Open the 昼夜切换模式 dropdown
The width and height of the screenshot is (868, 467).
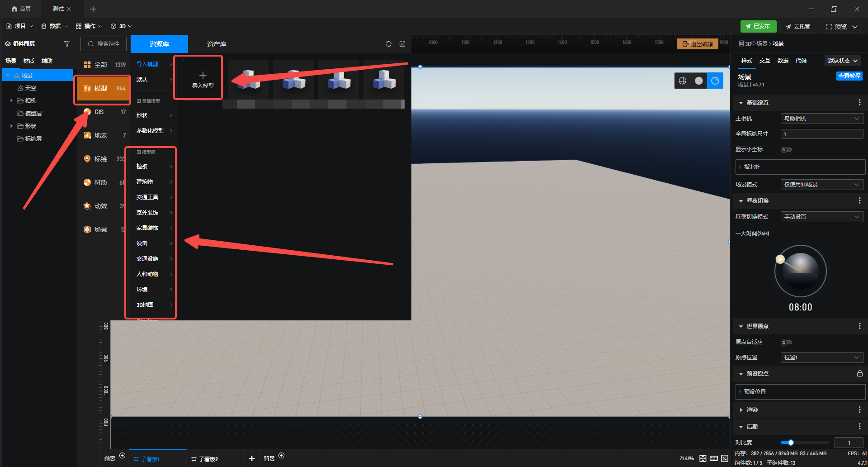[x=821, y=217]
